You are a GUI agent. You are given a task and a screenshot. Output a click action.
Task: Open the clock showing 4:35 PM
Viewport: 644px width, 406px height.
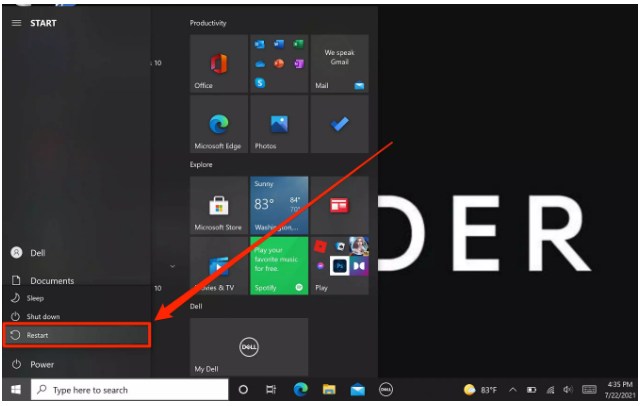point(620,390)
